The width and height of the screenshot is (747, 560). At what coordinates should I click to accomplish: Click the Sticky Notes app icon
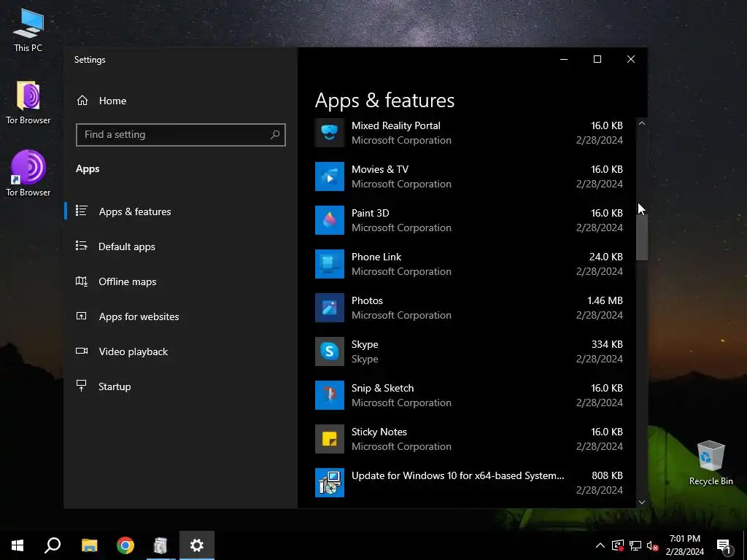point(329,439)
